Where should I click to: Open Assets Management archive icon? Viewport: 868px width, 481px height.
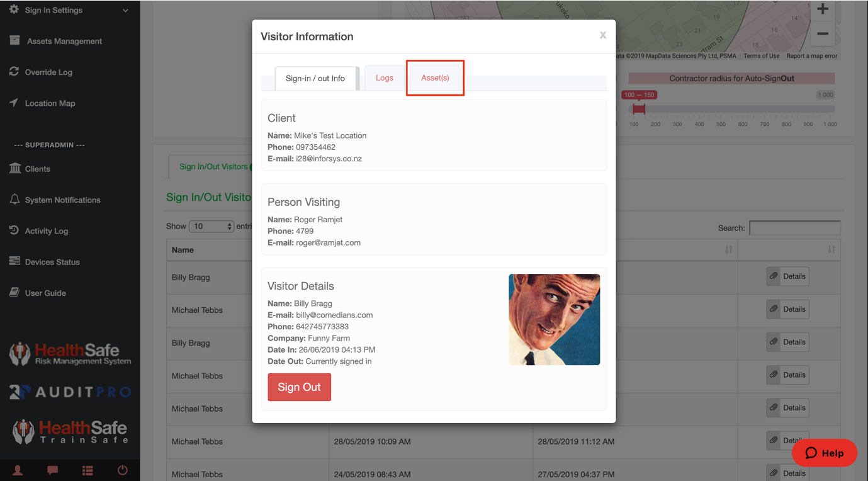[14, 41]
